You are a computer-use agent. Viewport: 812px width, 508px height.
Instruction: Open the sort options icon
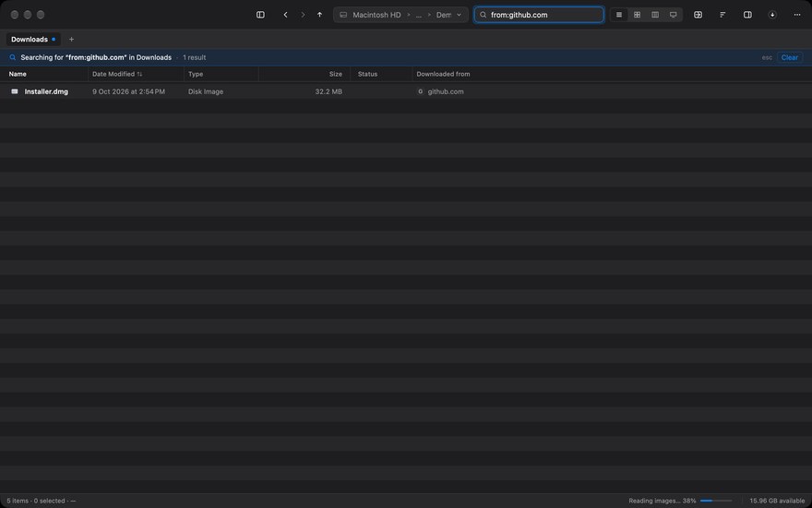(x=722, y=15)
